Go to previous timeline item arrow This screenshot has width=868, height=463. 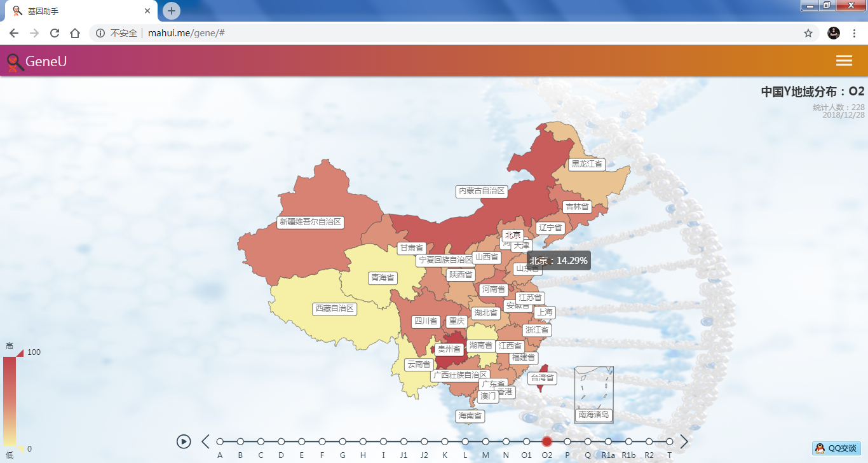tap(205, 441)
